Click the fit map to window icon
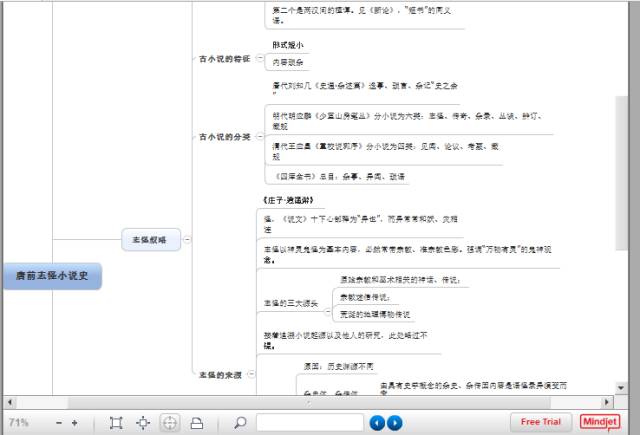This screenshot has height=435, width=640. [116, 423]
